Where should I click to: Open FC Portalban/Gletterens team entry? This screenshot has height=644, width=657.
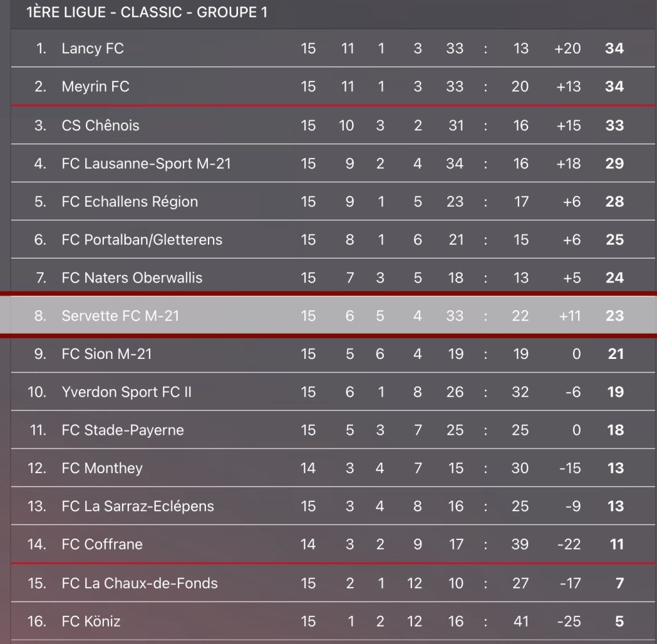tap(142, 239)
